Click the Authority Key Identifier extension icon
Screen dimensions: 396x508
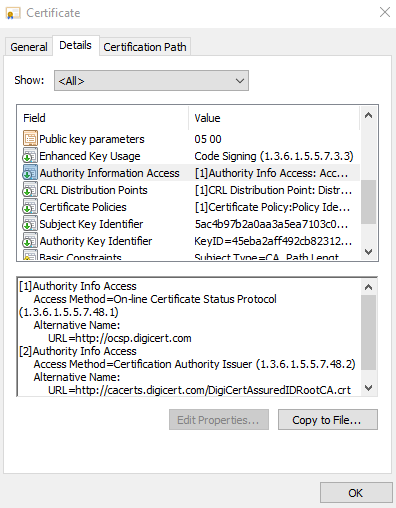30,240
